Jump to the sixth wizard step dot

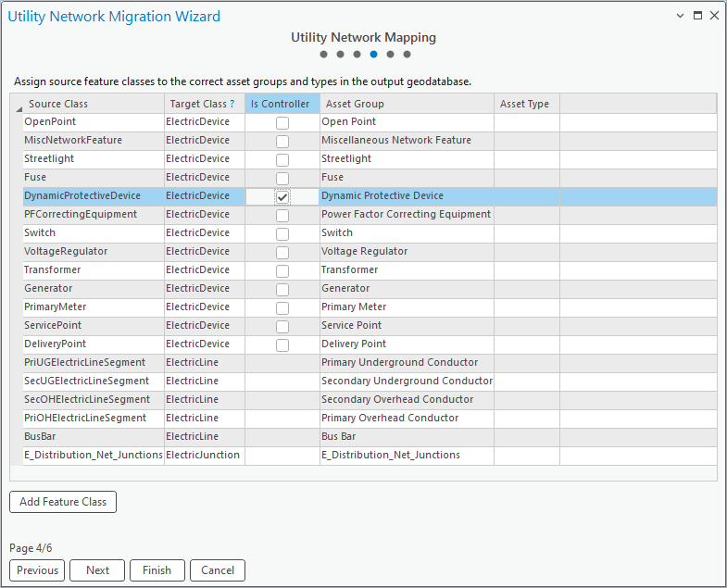pos(407,55)
